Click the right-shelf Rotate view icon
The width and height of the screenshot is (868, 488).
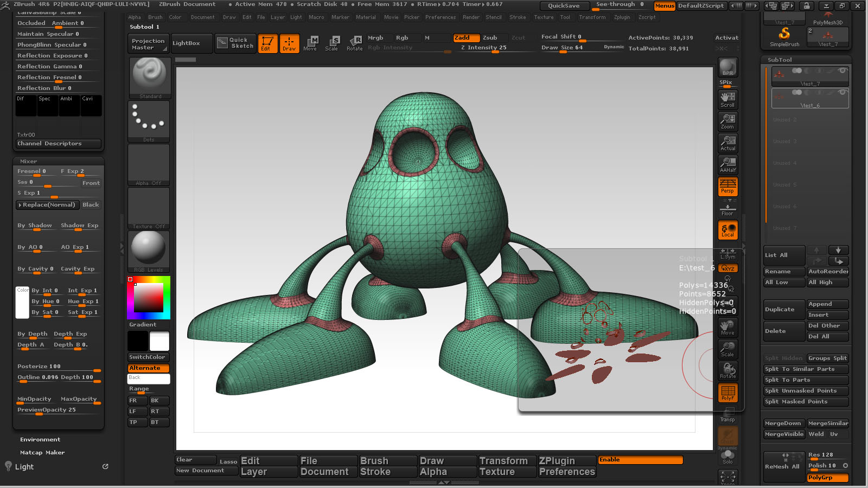tap(727, 370)
